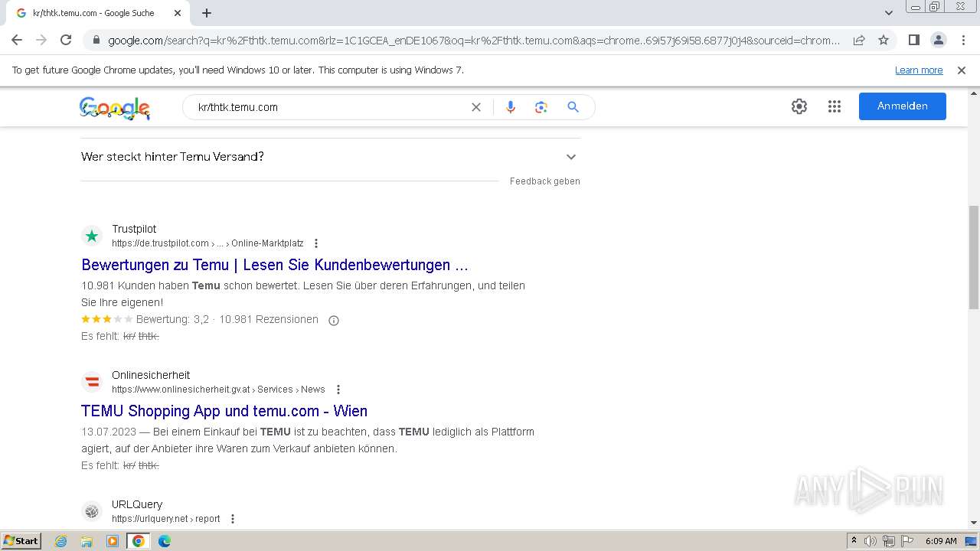Click Feedback geben
The width and height of the screenshot is (980, 551).
click(545, 181)
